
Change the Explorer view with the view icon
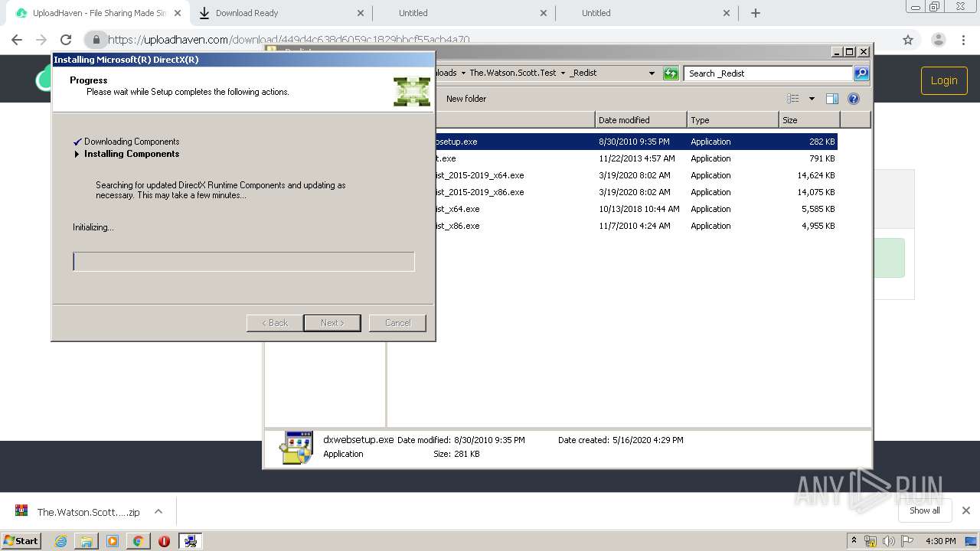pos(793,99)
